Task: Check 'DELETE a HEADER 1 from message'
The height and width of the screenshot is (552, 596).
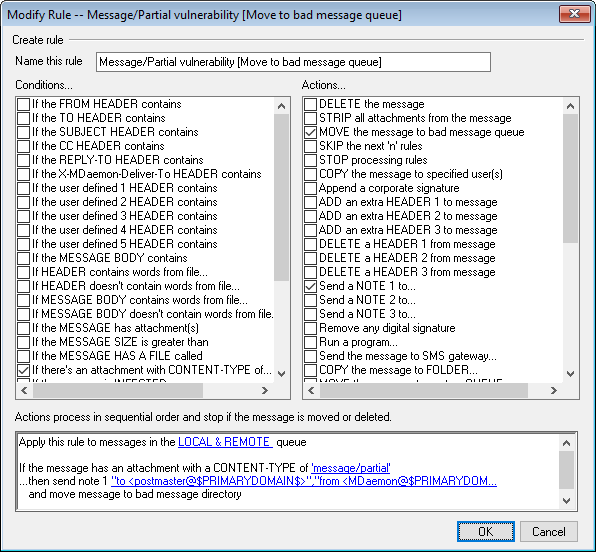Action: point(311,244)
